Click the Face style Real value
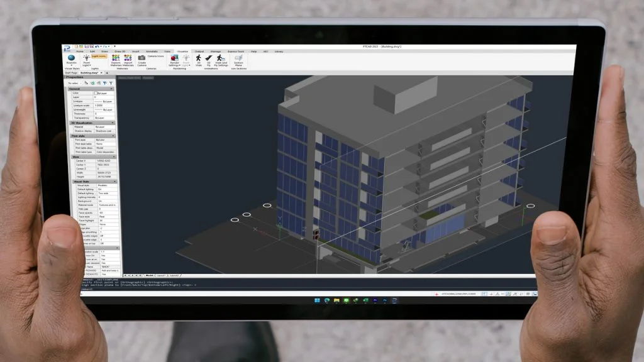Image resolution: width=644 pixels, height=362 pixels. tap(109, 217)
